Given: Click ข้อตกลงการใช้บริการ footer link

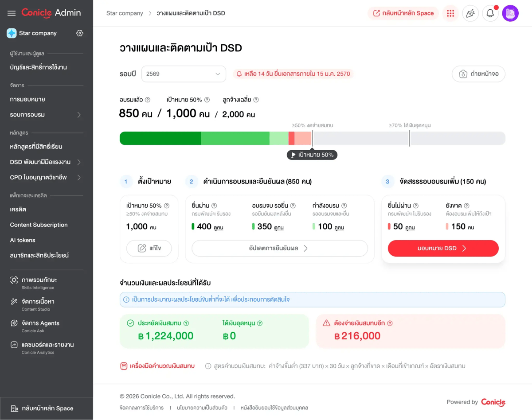Looking at the screenshot, I should pyautogui.click(x=141, y=408).
